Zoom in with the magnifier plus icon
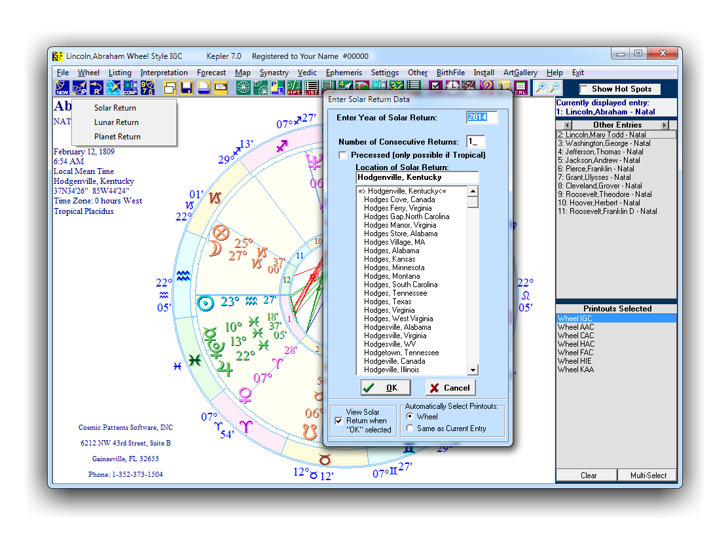Image resolution: width=728 pixels, height=560 pixels. pos(541,87)
